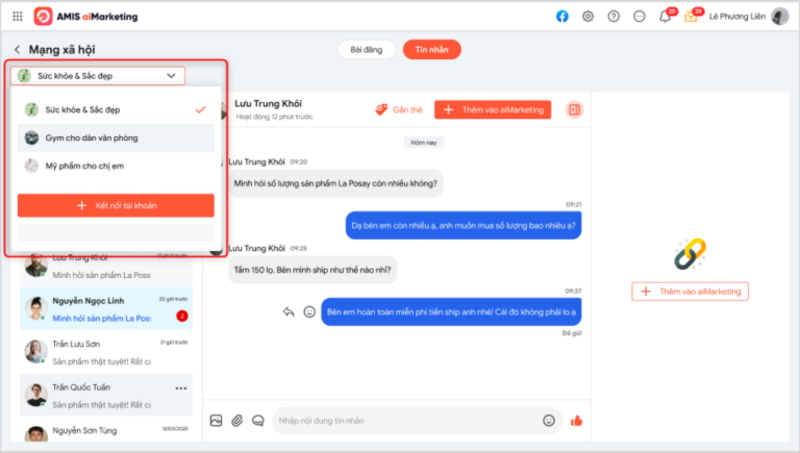The width and height of the screenshot is (800, 453).
Task: Attach a file with the paperclip icon
Action: pyautogui.click(x=237, y=421)
